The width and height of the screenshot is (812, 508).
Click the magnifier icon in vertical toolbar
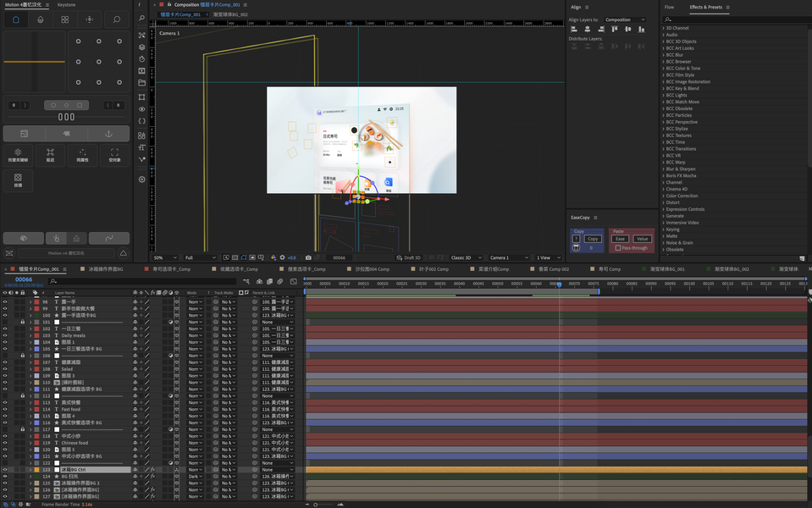pyautogui.click(x=142, y=18)
